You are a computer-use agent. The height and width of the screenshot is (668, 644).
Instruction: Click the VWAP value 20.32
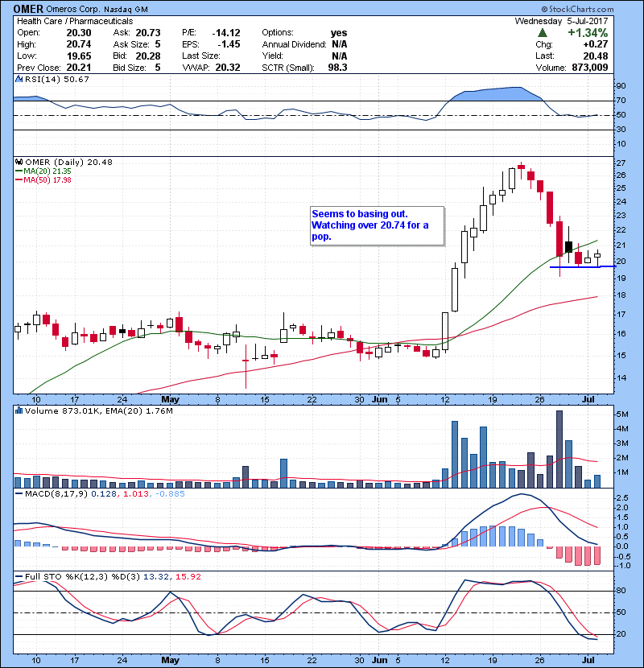pos(228,68)
